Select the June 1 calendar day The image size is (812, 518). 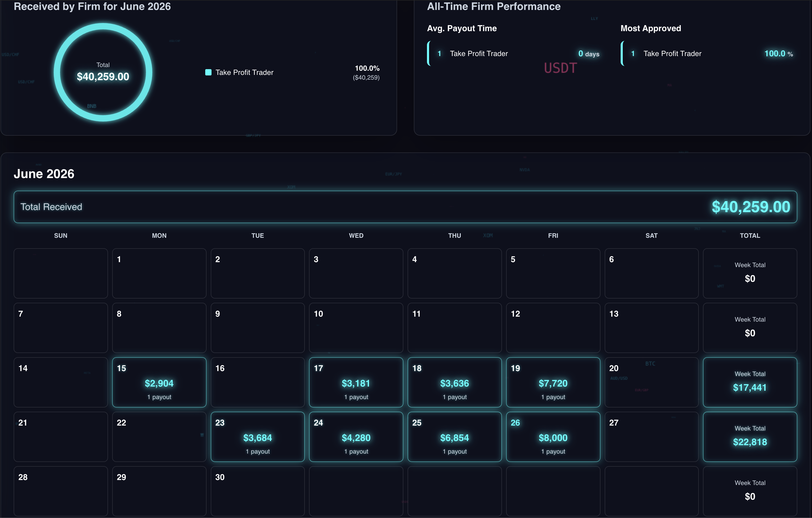point(159,273)
